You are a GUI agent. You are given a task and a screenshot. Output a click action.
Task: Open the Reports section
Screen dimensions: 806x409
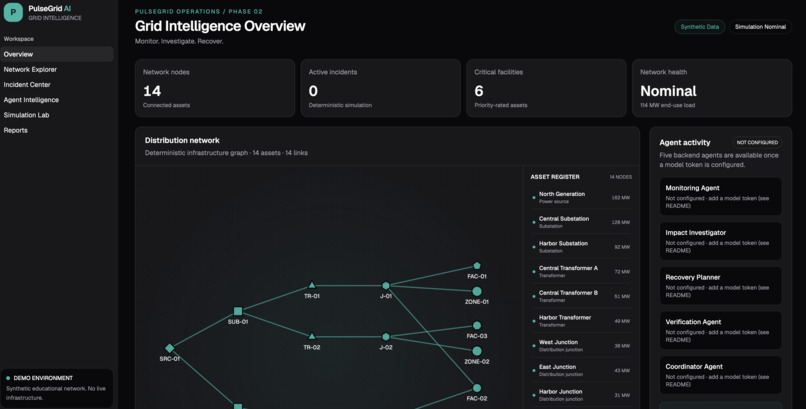57,131
